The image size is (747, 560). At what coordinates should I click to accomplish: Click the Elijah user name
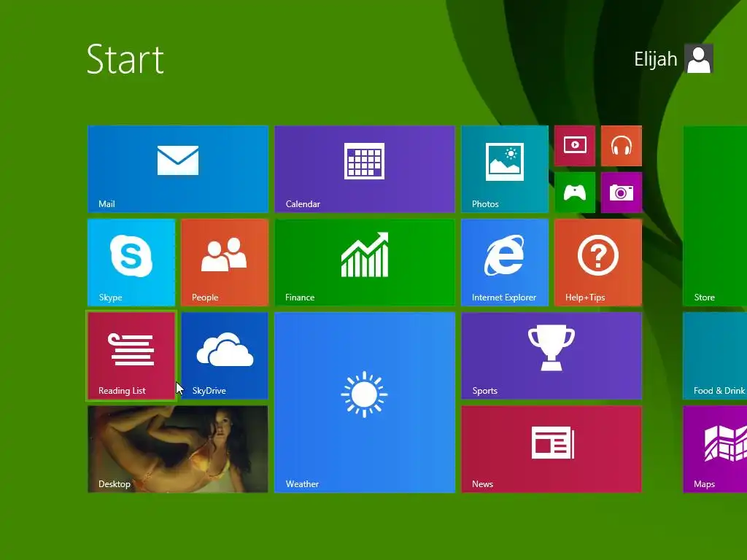click(656, 59)
